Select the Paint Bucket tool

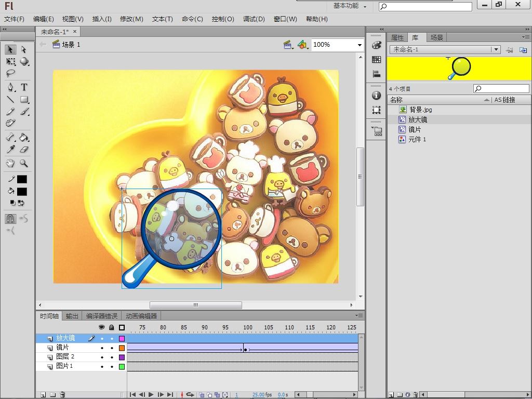point(24,137)
